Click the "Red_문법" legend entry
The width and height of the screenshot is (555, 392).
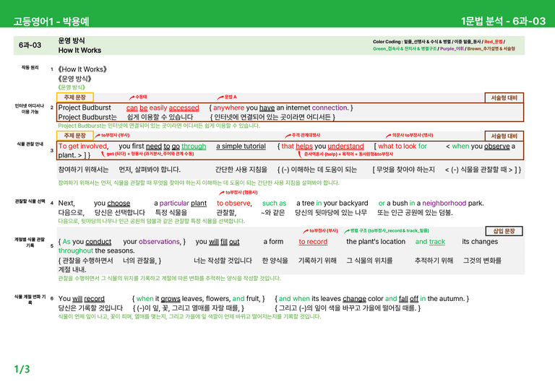[x=493, y=42]
